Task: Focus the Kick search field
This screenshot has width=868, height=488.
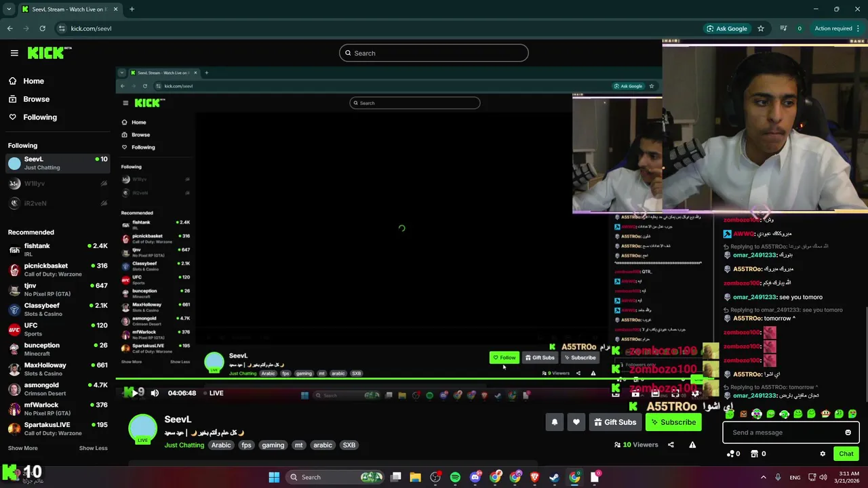Action: (x=434, y=53)
